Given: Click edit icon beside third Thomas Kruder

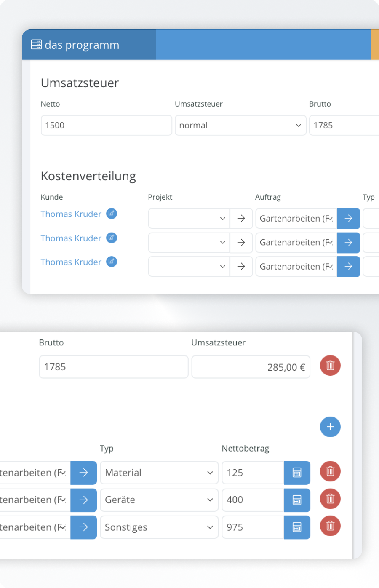Looking at the screenshot, I should pyautogui.click(x=112, y=262).
